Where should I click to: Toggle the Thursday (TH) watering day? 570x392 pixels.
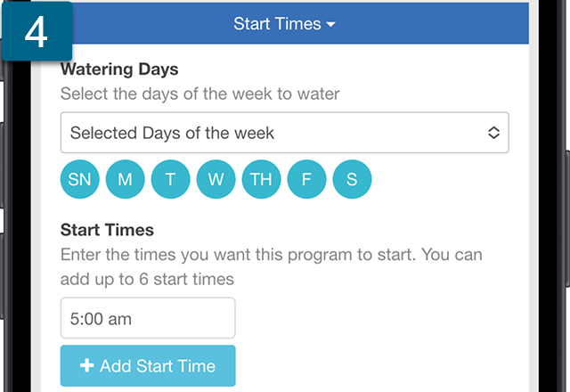(x=261, y=179)
